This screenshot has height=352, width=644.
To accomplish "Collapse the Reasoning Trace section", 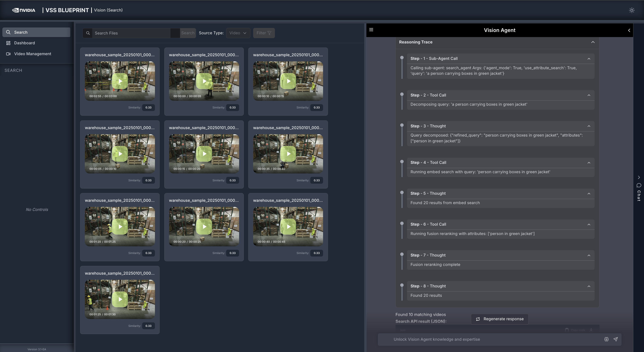I will coord(593,42).
